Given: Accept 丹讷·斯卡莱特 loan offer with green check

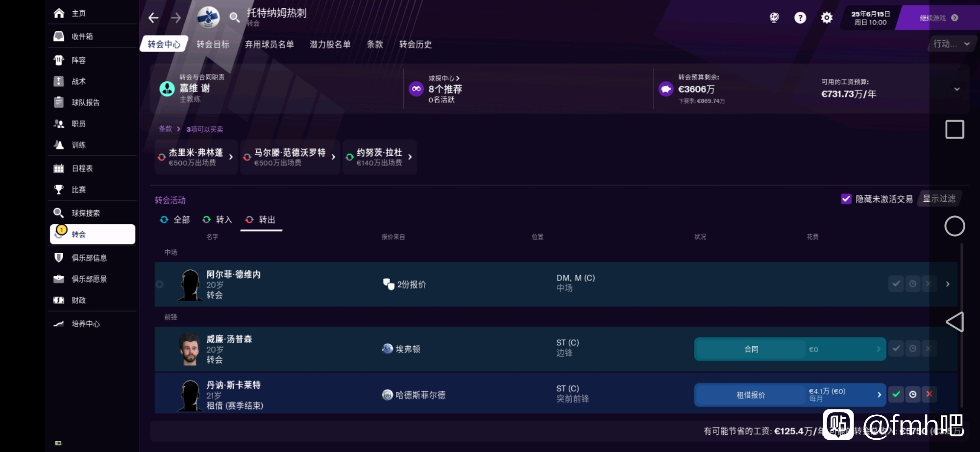Looking at the screenshot, I should point(896,394).
